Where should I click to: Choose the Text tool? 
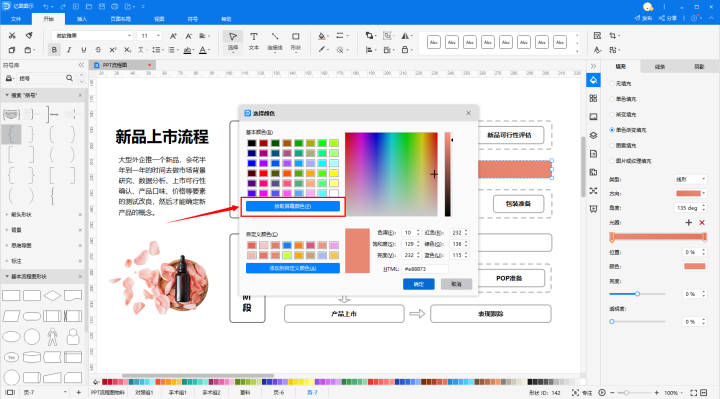click(254, 41)
